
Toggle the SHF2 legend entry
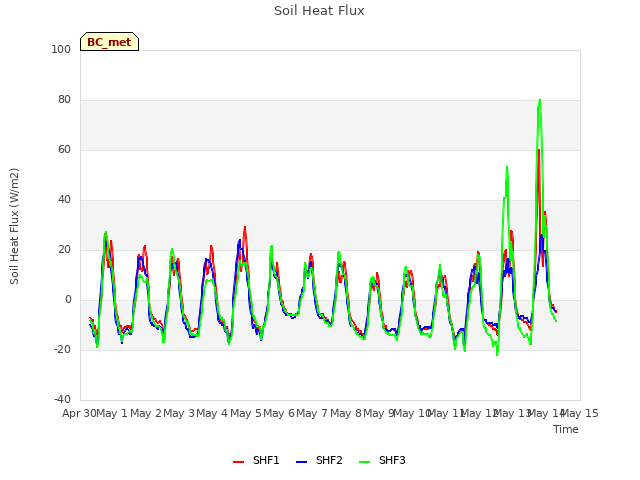pyautogui.click(x=319, y=460)
